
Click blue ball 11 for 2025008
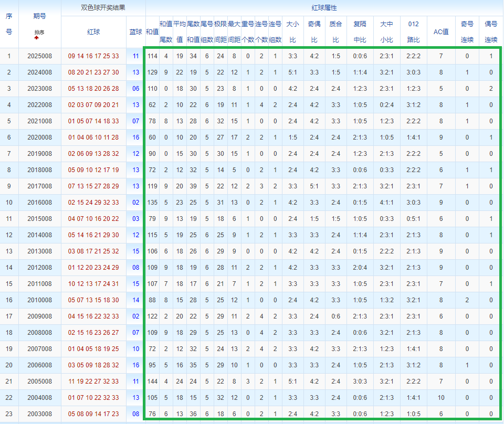pyautogui.click(x=136, y=56)
